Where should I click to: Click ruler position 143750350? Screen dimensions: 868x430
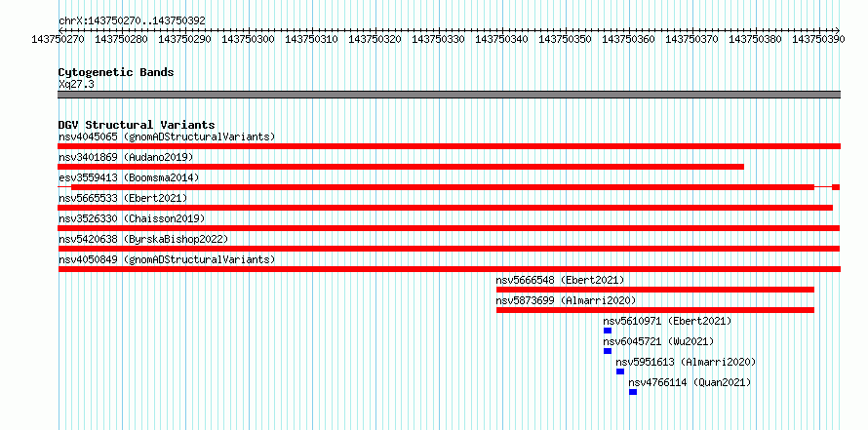tap(566, 39)
